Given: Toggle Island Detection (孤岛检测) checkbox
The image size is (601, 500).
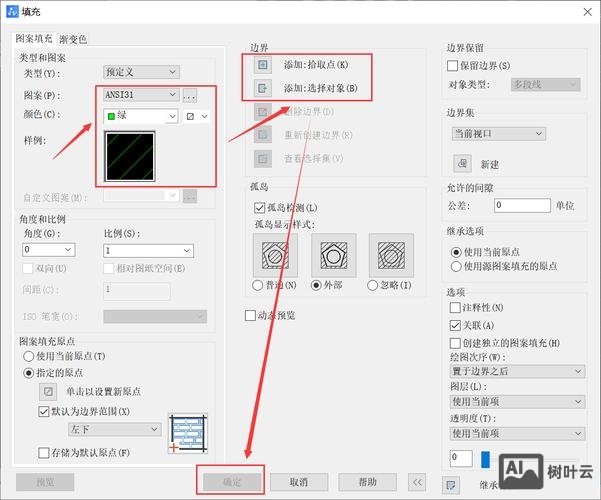Looking at the screenshot, I should tap(259, 208).
